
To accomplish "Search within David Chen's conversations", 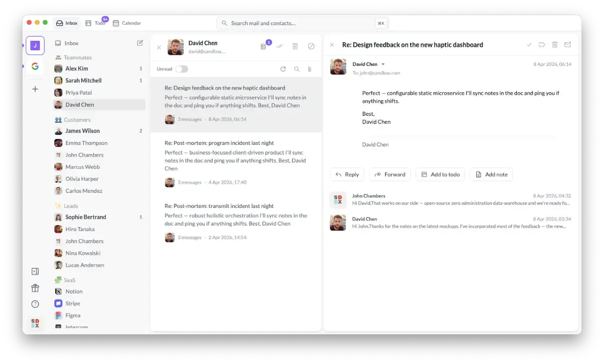I will tap(296, 69).
